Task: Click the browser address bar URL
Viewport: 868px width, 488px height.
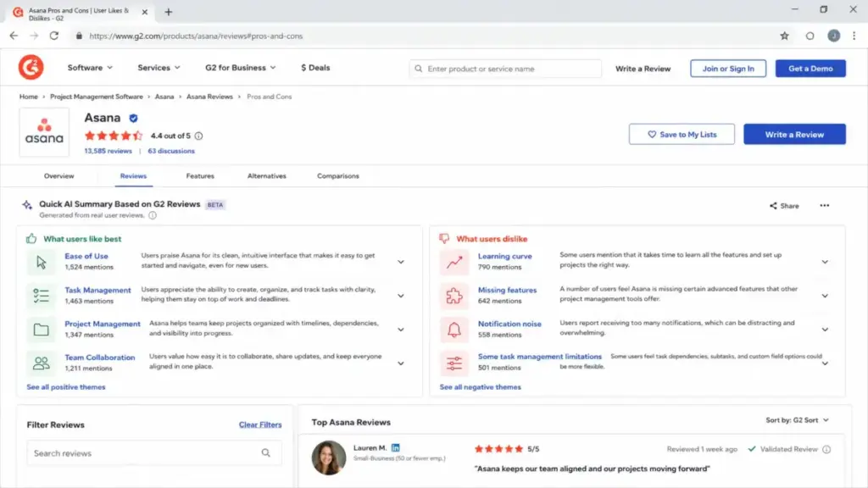Action: (196, 36)
